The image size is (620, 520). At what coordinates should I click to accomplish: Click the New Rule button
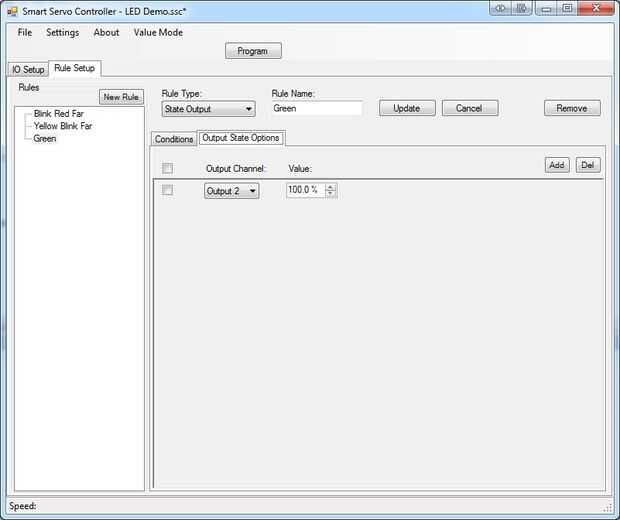click(x=121, y=97)
